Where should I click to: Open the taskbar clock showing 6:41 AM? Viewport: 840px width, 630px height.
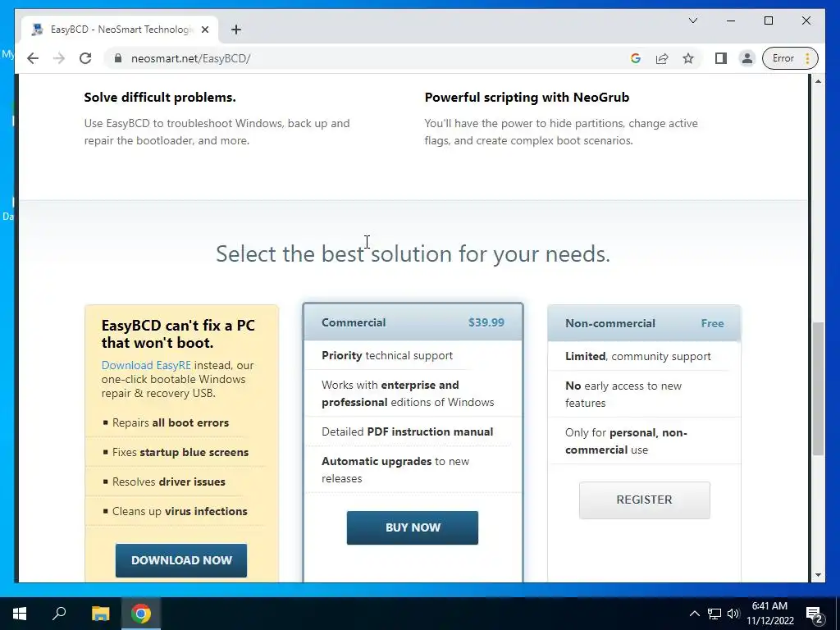tap(769, 614)
